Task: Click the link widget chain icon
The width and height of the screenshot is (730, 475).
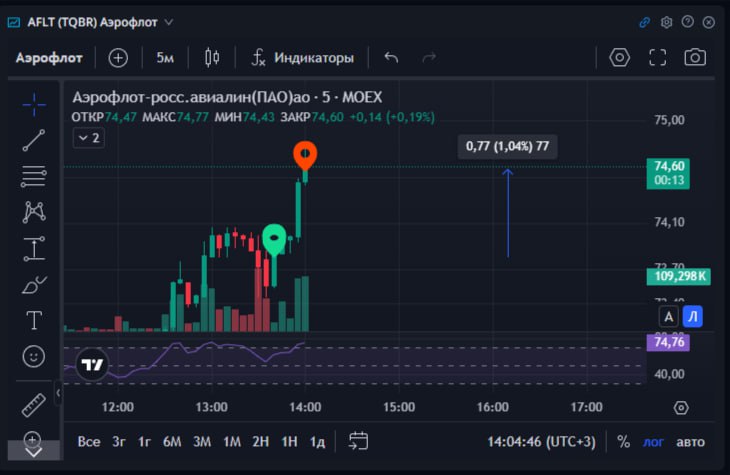Action: 644,22
